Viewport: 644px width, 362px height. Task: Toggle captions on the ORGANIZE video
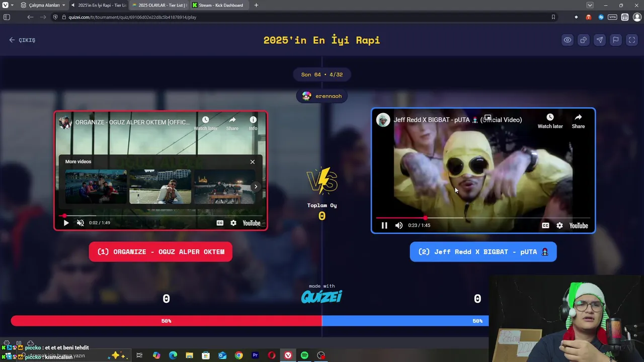point(220,223)
